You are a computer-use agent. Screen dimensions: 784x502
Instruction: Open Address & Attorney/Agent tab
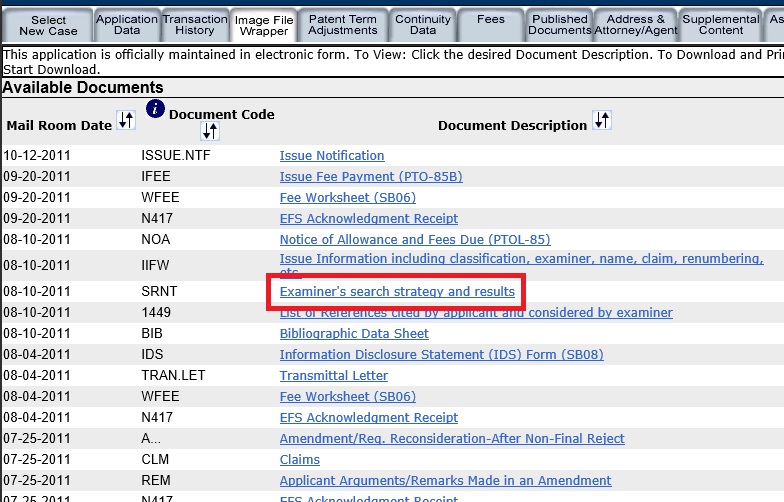click(x=636, y=25)
